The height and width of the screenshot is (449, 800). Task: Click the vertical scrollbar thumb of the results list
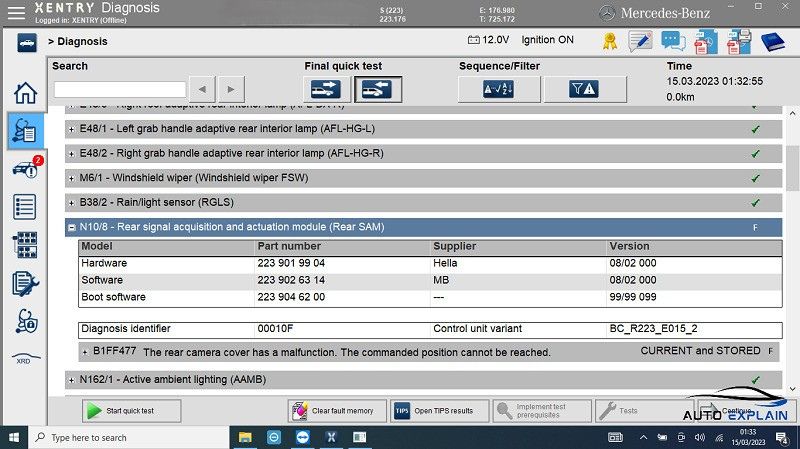pyautogui.click(x=792, y=167)
